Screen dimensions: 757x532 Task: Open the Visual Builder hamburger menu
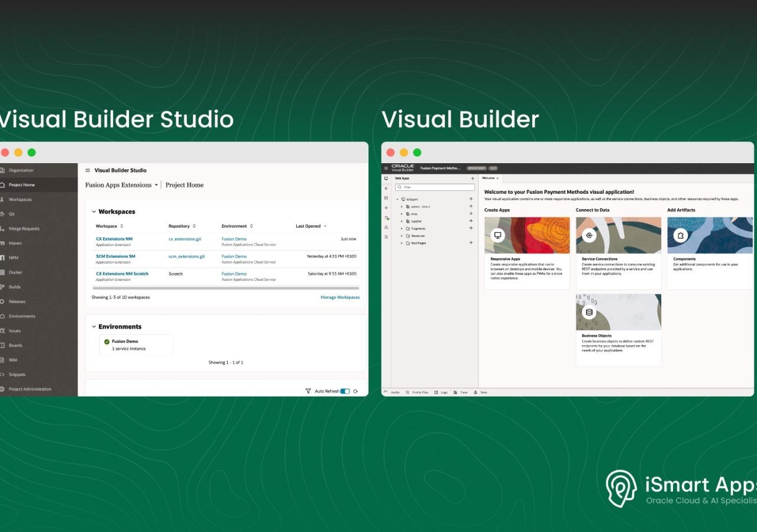click(386, 168)
